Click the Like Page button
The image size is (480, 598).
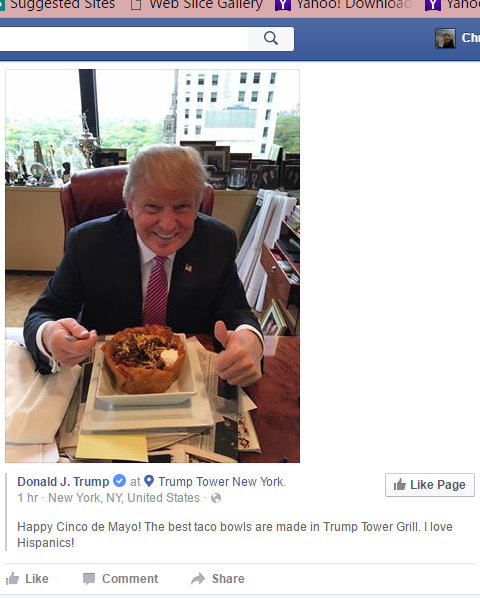coord(430,485)
